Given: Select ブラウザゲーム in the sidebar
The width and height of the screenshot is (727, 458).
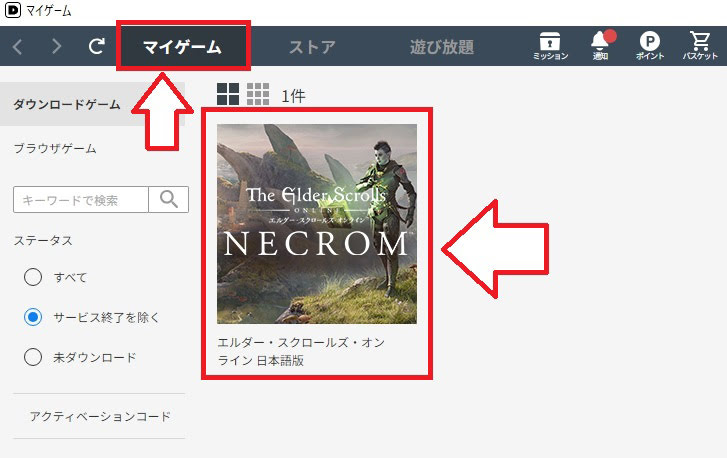Looking at the screenshot, I should [55, 148].
